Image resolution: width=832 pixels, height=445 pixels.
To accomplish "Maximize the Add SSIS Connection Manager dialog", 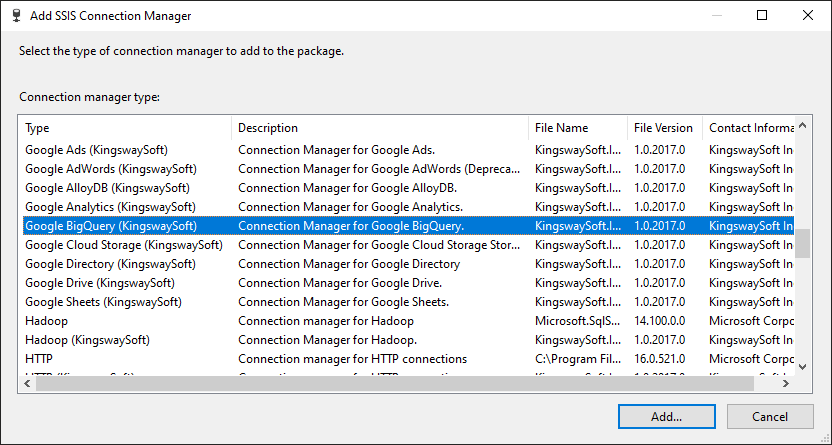I will pyautogui.click(x=762, y=15).
